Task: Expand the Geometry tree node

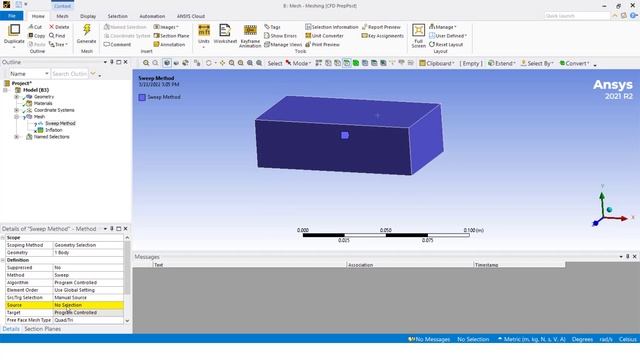Action: [17, 97]
